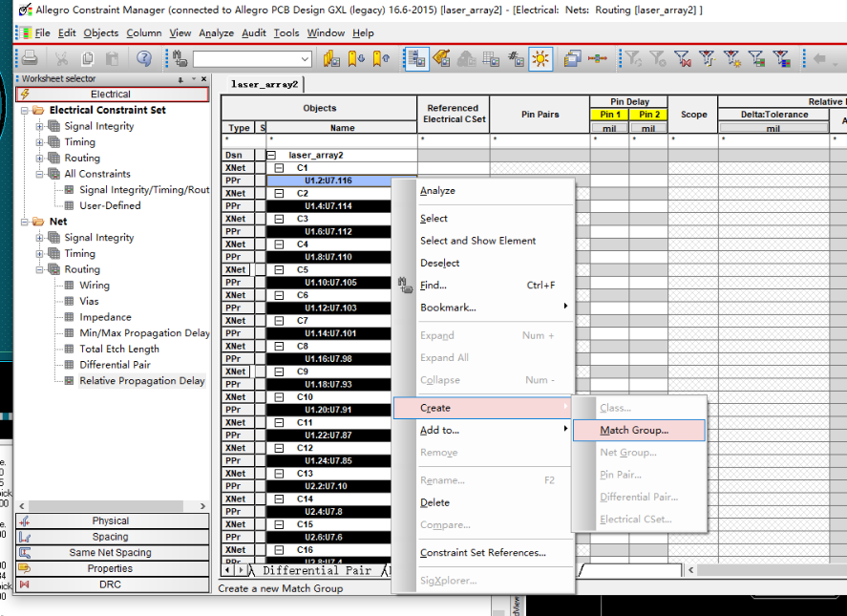Collapse the C1 XNet row
This screenshot has width=847, height=616.
pos(279,168)
